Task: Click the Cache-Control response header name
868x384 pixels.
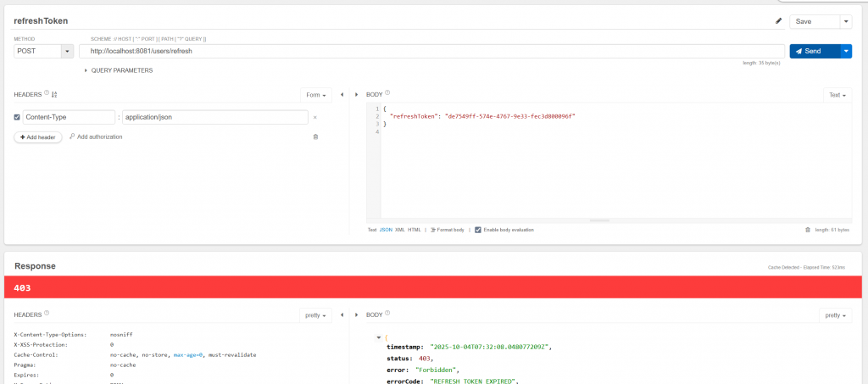Action: pyautogui.click(x=36, y=354)
